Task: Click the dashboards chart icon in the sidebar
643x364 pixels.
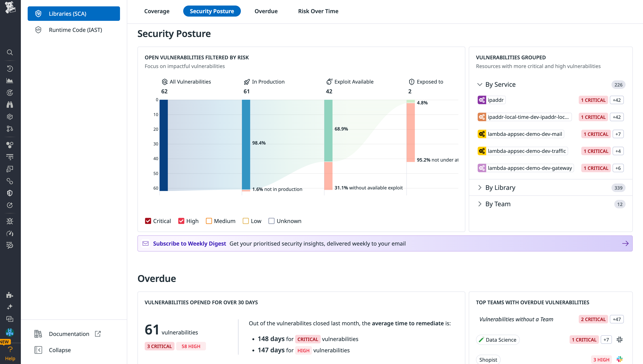Action: (x=10, y=81)
